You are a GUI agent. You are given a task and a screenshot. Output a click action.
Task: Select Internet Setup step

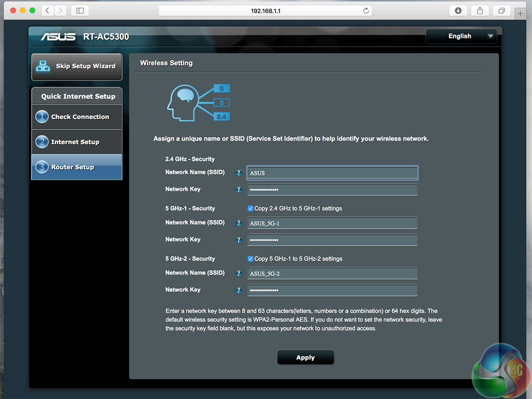pos(77,142)
